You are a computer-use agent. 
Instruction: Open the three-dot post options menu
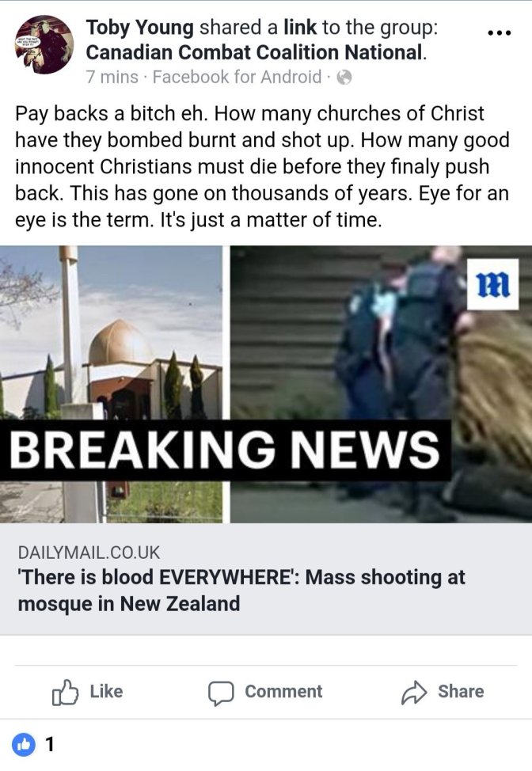[x=499, y=33]
